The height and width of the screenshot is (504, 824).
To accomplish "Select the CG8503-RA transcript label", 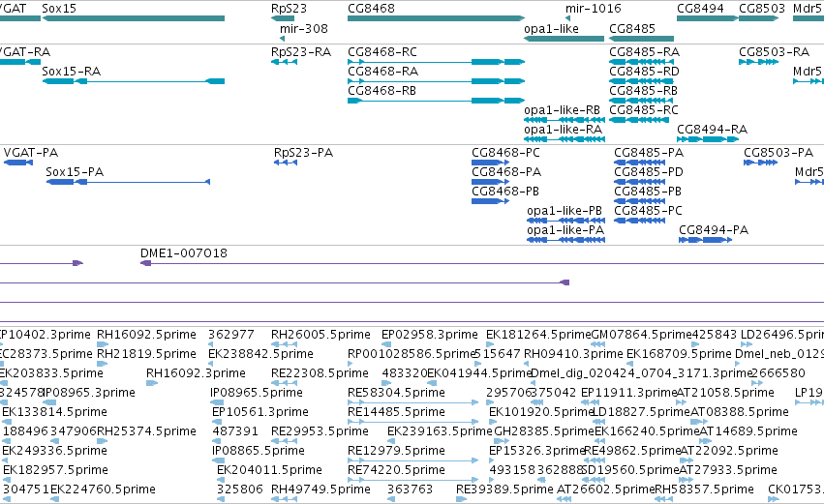I will pyautogui.click(x=774, y=52).
